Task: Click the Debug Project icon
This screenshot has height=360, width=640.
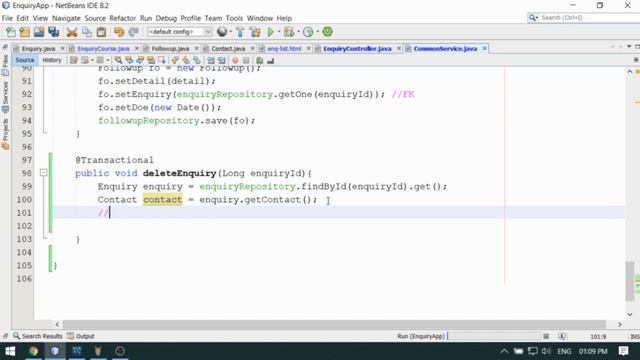Action: point(289,32)
